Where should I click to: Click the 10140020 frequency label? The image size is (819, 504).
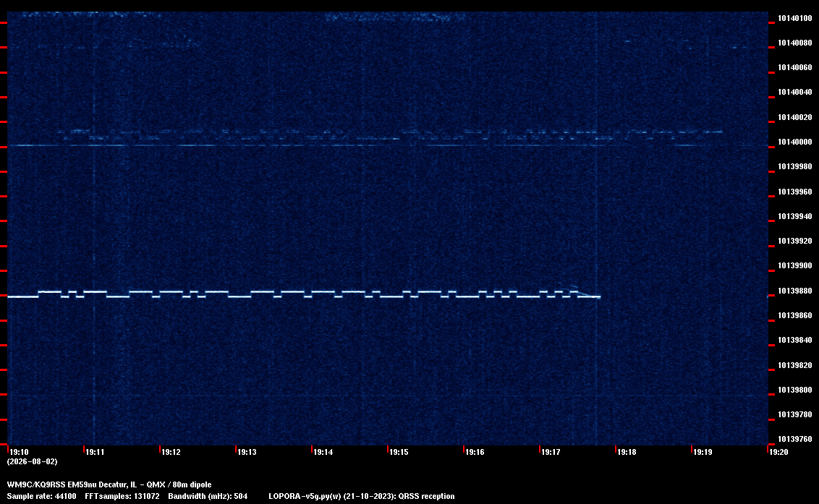pyautogui.click(x=795, y=118)
